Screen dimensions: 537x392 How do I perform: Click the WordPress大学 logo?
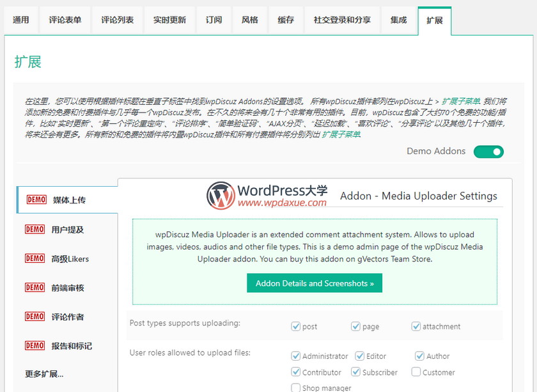point(267,196)
